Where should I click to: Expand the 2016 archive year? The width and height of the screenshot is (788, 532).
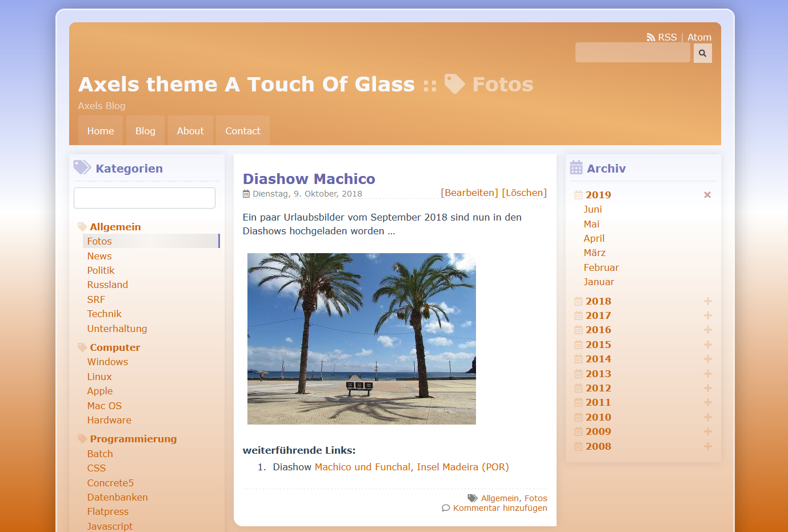pyautogui.click(x=707, y=330)
